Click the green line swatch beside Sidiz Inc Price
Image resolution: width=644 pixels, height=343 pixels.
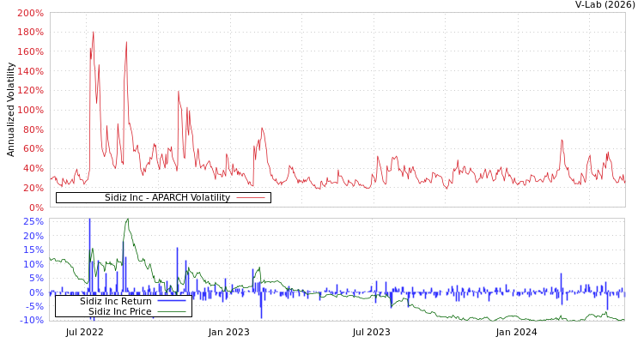(x=172, y=311)
